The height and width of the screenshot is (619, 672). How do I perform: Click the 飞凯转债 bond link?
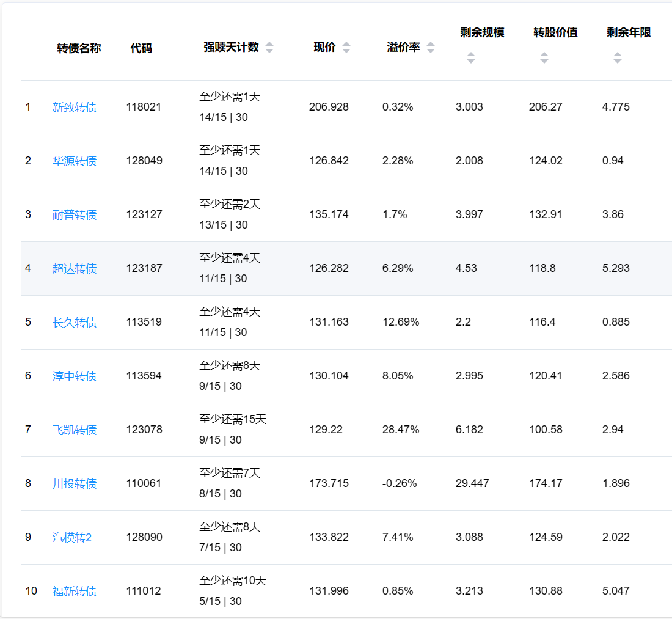(75, 430)
